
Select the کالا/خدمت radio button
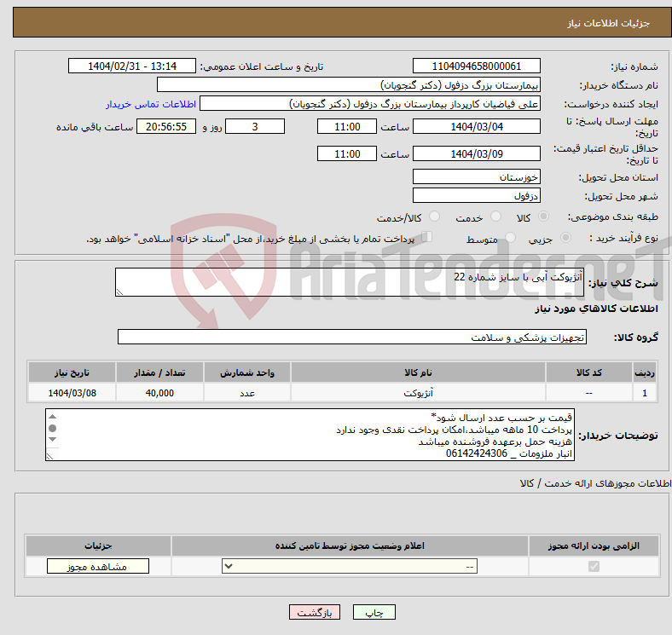(435, 216)
